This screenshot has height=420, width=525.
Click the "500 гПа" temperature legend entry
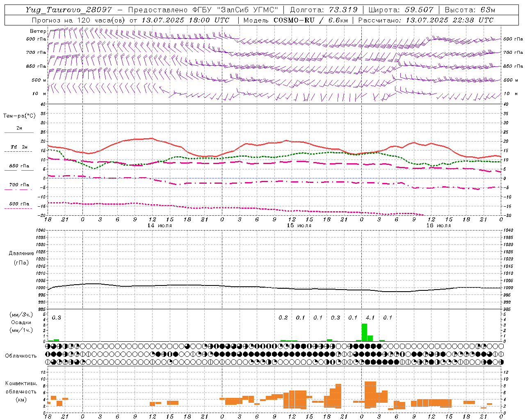coord(19,203)
